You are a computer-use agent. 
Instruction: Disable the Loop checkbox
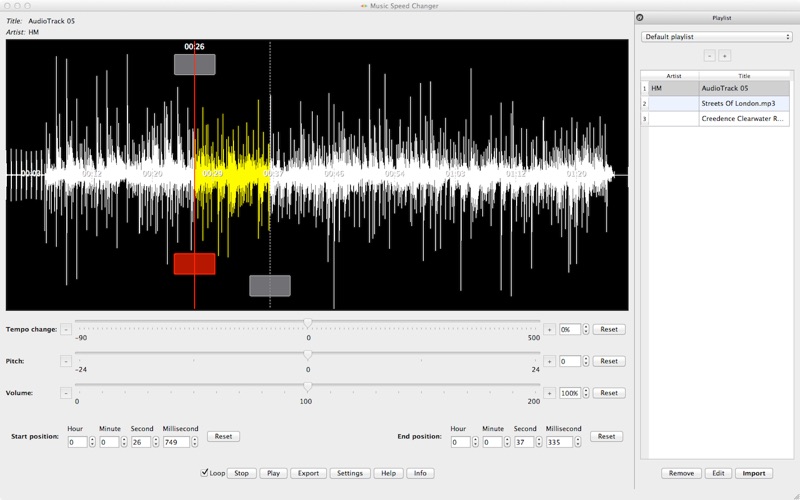click(205, 472)
